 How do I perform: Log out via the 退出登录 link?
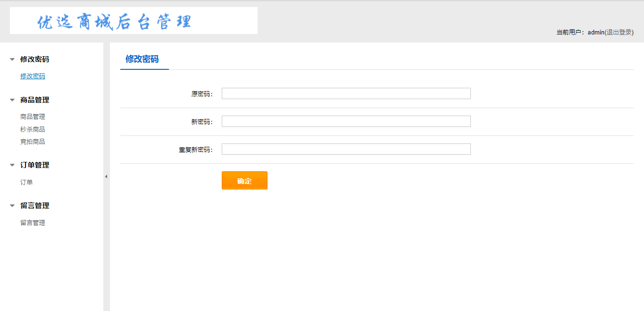[619, 33]
